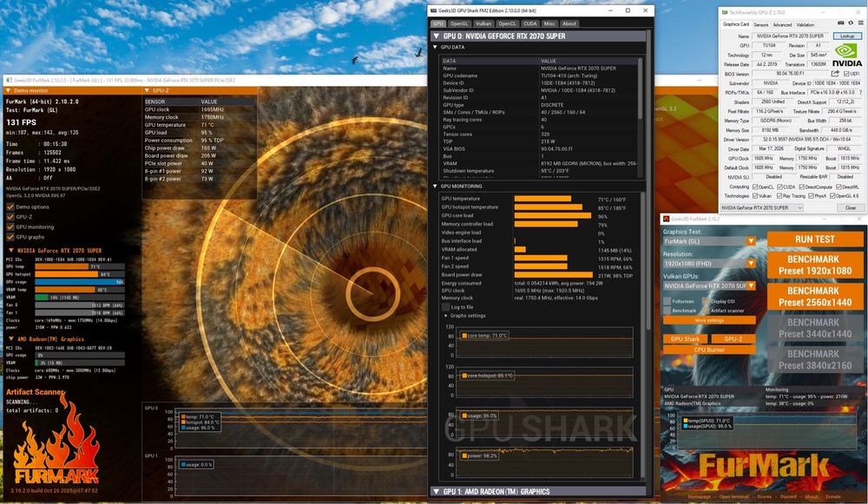Collapse the GPU-Z sensor panel in FurMark

click(147, 90)
